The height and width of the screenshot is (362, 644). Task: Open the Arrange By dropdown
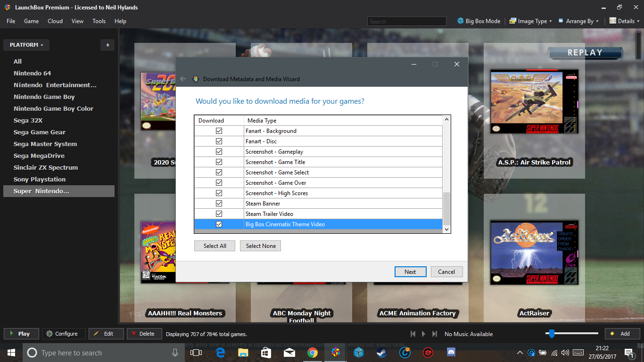coord(578,21)
